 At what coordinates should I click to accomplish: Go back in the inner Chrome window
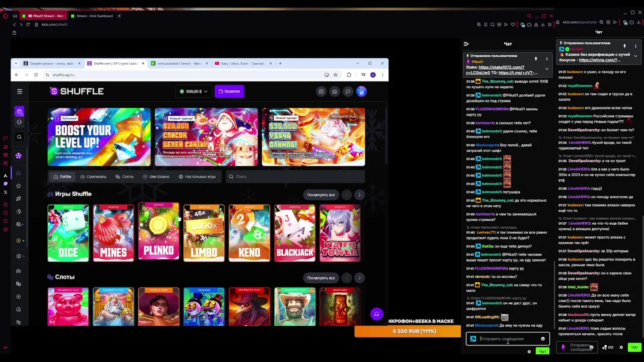click(17, 75)
